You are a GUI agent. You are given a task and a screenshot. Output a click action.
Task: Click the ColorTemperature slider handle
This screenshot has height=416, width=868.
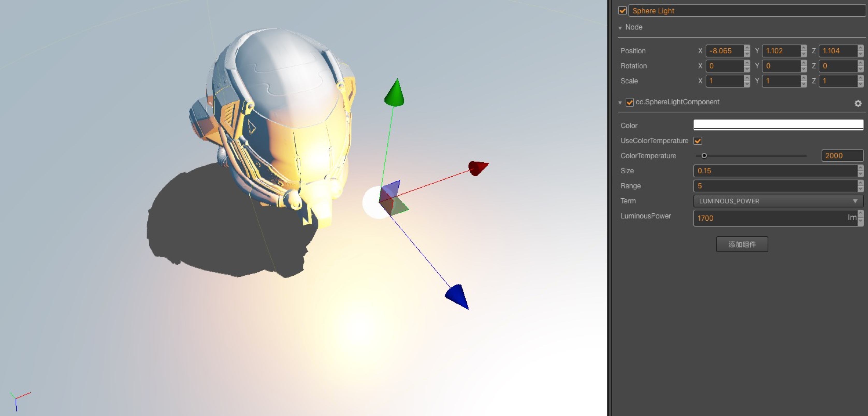click(704, 156)
